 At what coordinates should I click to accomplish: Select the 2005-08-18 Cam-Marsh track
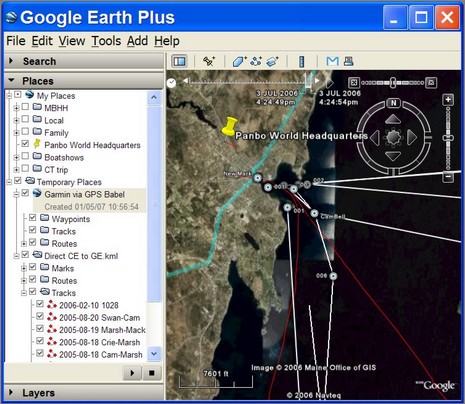coord(101,355)
